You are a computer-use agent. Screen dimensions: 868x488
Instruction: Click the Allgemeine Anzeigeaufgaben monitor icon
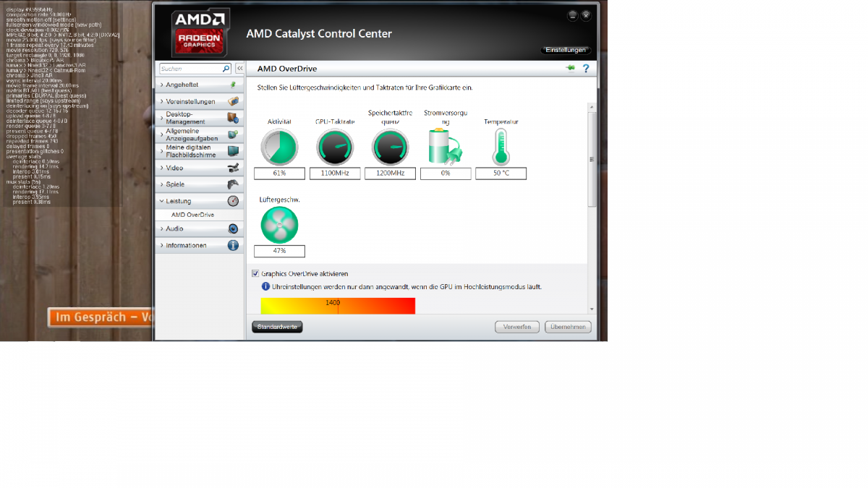click(233, 134)
